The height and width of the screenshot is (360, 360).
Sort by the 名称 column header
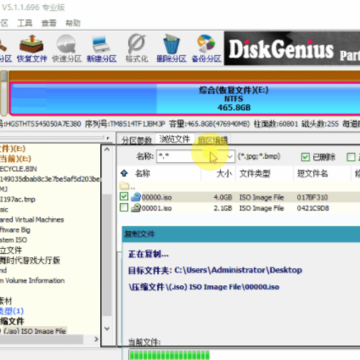coord(143,173)
